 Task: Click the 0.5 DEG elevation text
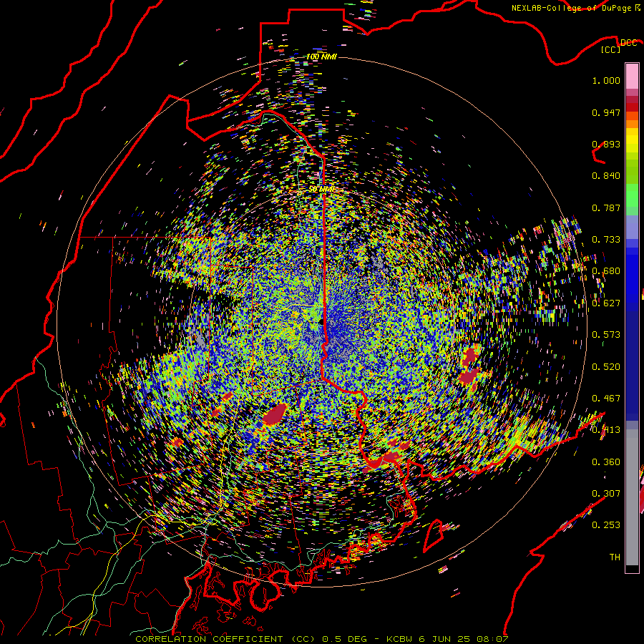(346, 639)
